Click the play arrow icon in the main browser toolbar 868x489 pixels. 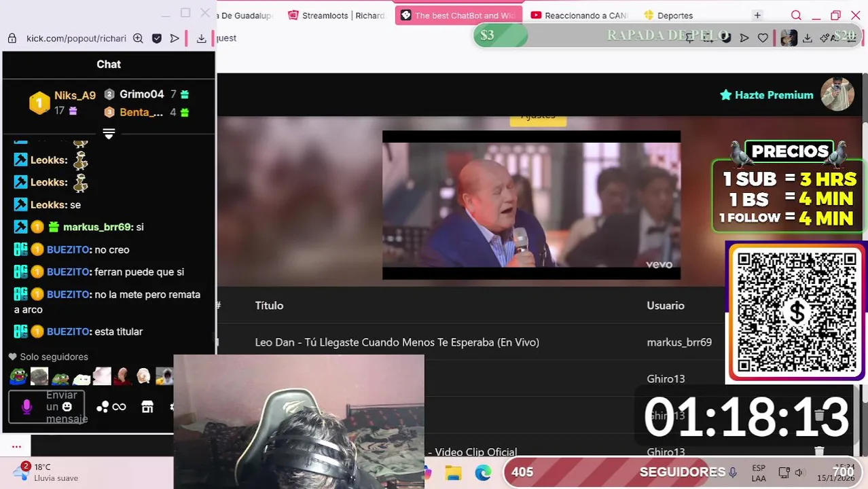coord(744,38)
